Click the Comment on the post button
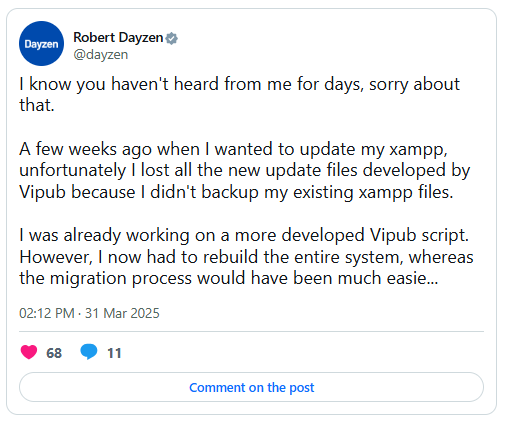505x421 pixels. point(251,387)
